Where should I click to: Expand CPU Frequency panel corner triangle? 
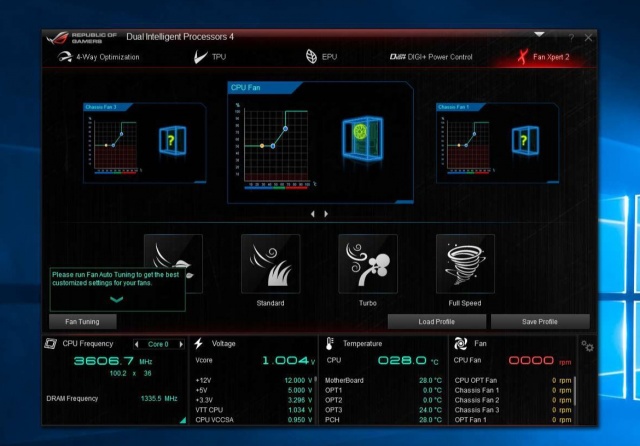coord(183,420)
